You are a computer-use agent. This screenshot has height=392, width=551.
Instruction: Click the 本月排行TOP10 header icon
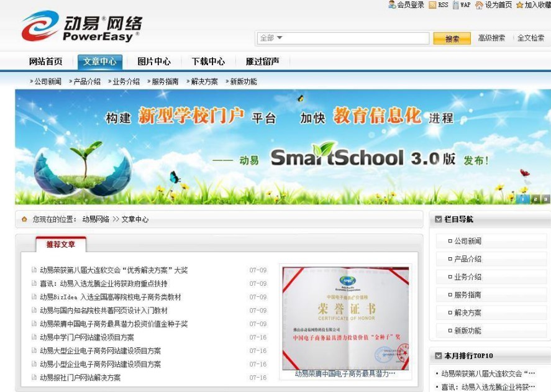click(438, 356)
